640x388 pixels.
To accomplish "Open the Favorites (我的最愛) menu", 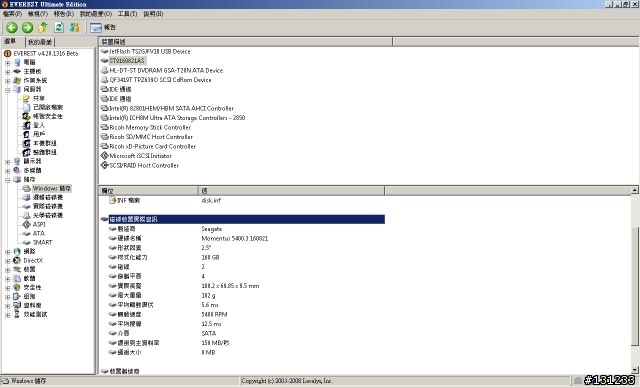I will pos(96,14).
